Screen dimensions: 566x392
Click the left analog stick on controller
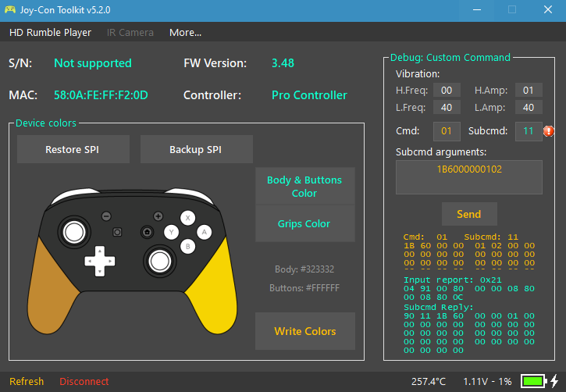click(74, 232)
